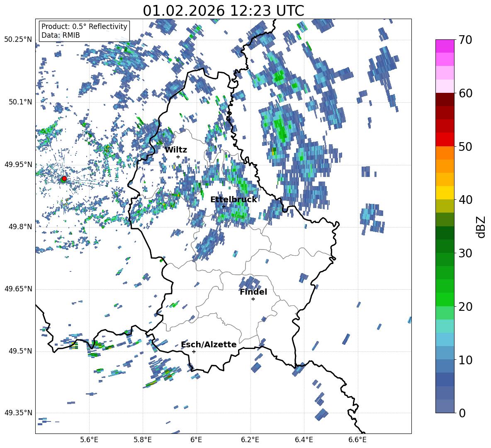The width and height of the screenshot is (491, 448).
Task: Click the Esch/Alzette city label
Action: point(209,344)
